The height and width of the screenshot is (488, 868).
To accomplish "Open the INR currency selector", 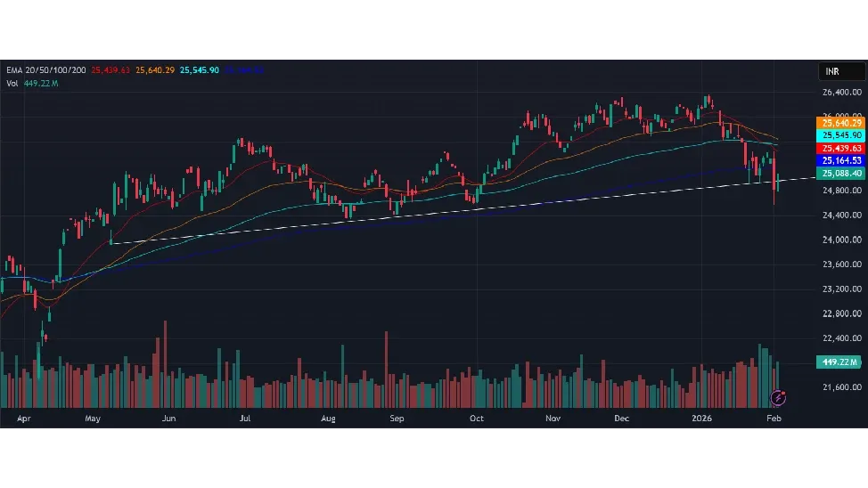I will click(841, 71).
